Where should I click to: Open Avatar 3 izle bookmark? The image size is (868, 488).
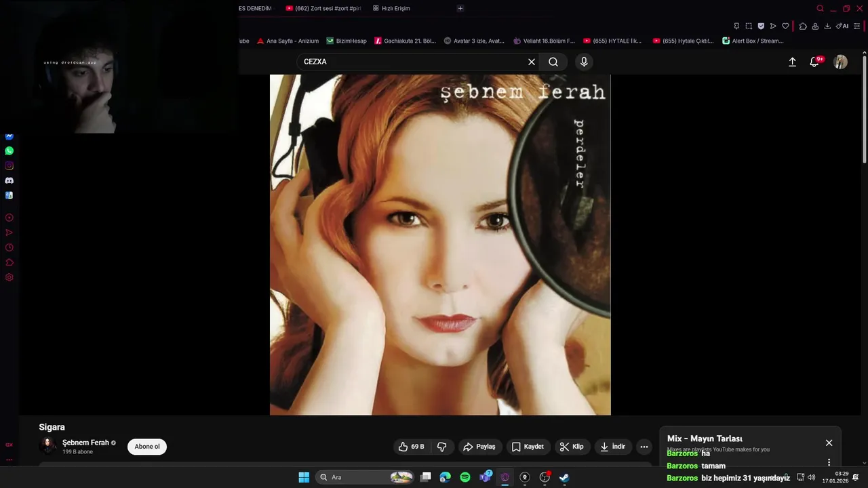pos(474,41)
